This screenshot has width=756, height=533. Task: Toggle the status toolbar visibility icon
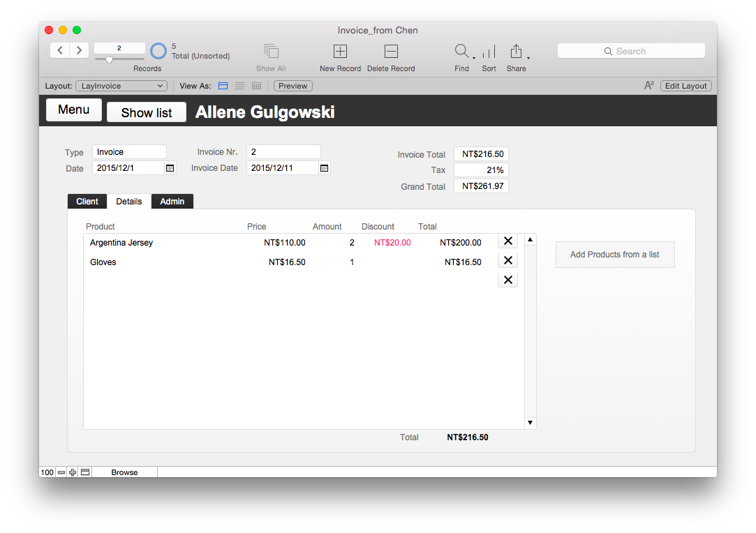[85, 472]
